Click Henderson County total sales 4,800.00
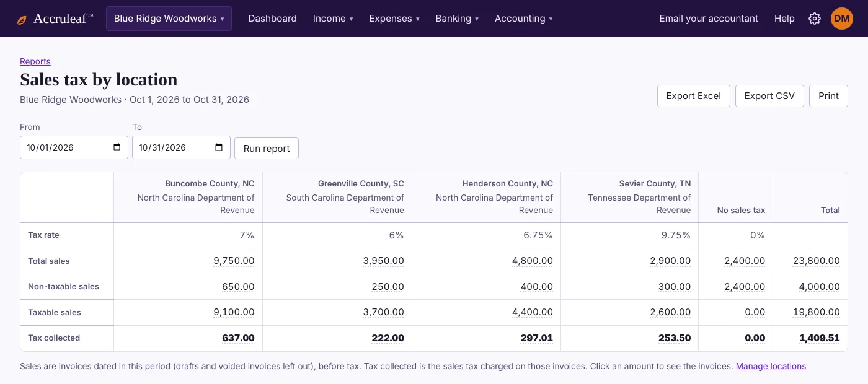This screenshot has width=868, height=384. [533, 261]
